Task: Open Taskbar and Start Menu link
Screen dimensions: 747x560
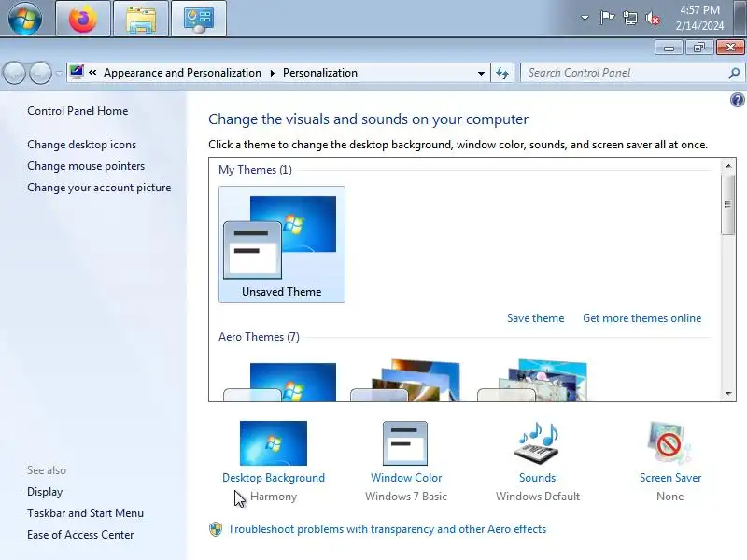Action: 85,513
